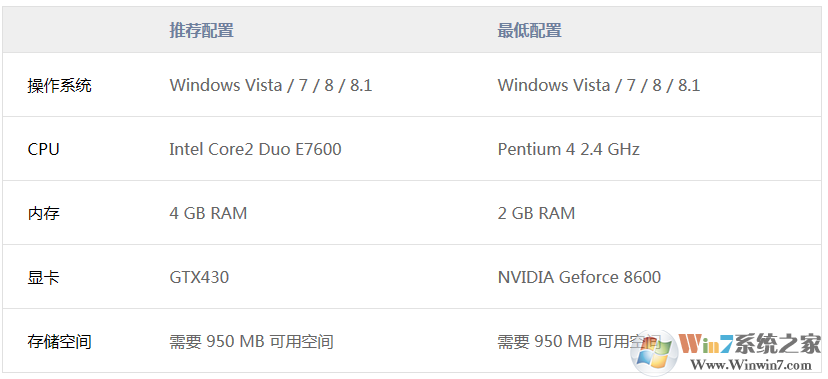Screen dimensions: 828x379
Task: Select the NVIDIA Geforce 8600 cell
Action: pyautogui.click(x=579, y=277)
